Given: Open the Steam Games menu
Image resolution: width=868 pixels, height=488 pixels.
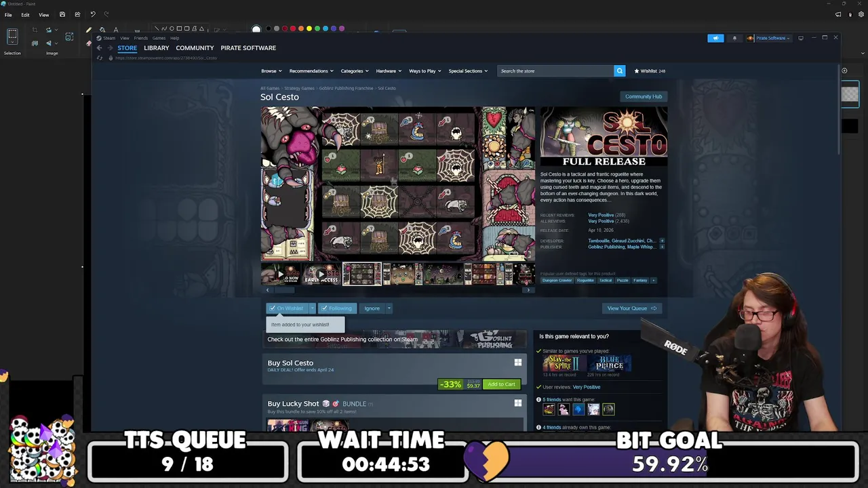Looking at the screenshot, I should tap(159, 38).
